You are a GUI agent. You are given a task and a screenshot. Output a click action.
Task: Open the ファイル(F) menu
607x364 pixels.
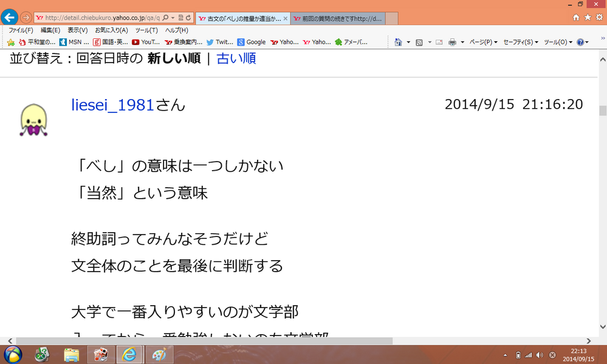[21, 30]
